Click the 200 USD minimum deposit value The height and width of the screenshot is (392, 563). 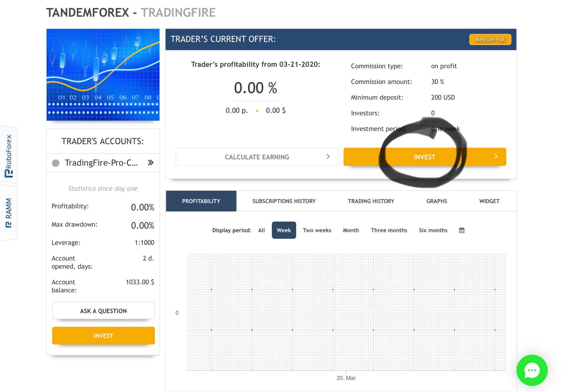pos(443,98)
